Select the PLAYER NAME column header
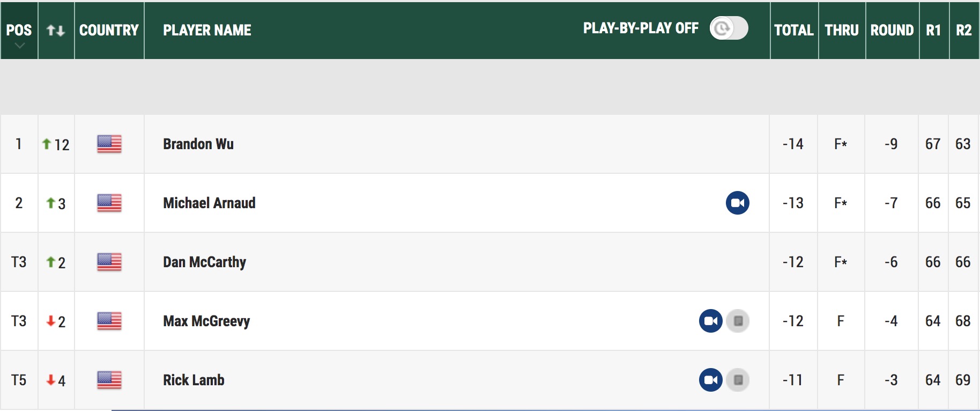 pyautogui.click(x=207, y=30)
